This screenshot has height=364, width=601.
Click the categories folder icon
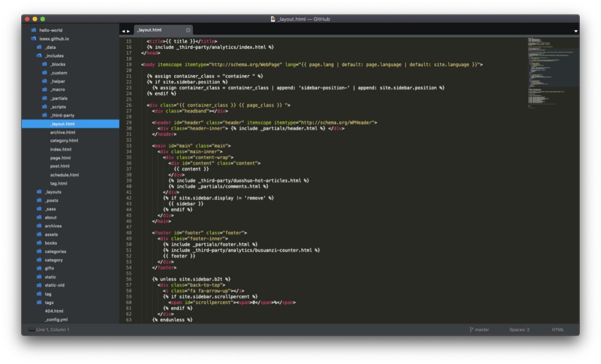(x=39, y=252)
